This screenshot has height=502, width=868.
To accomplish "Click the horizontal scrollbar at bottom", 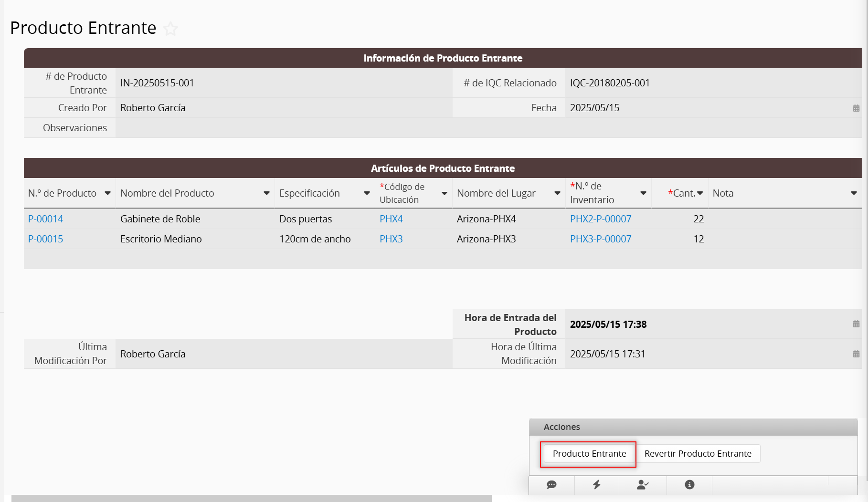I will click(251, 498).
